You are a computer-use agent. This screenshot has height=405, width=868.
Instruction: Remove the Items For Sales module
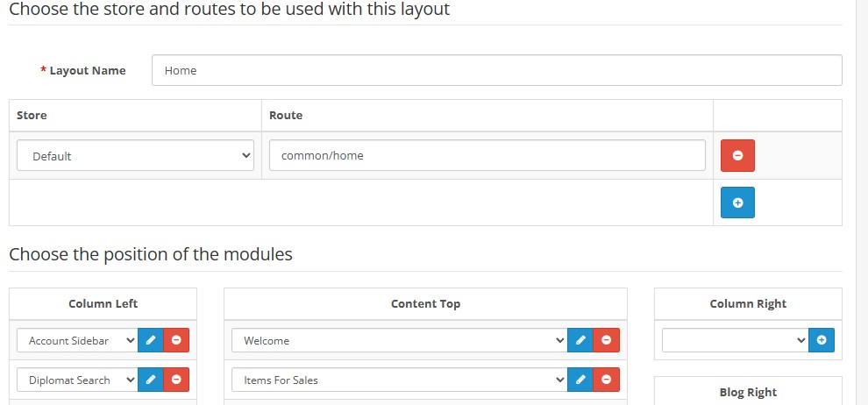pyautogui.click(x=606, y=380)
